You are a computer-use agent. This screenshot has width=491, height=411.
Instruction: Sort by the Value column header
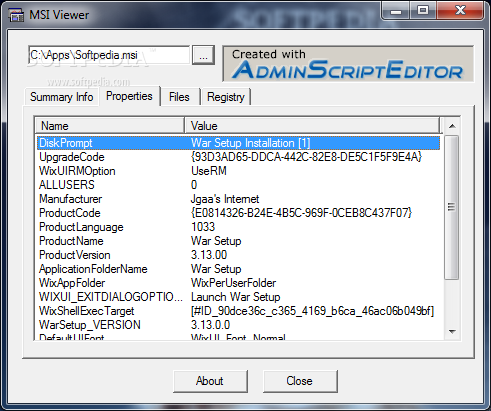[x=312, y=126]
